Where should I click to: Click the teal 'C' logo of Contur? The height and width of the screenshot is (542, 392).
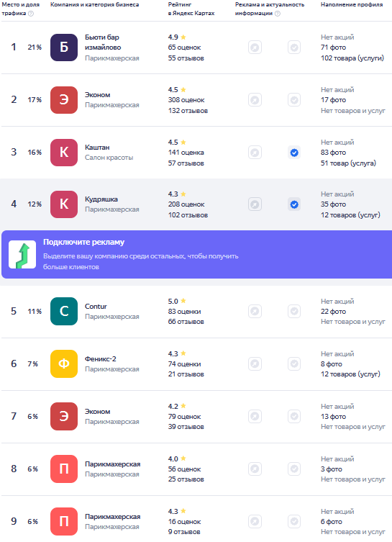[x=64, y=311]
